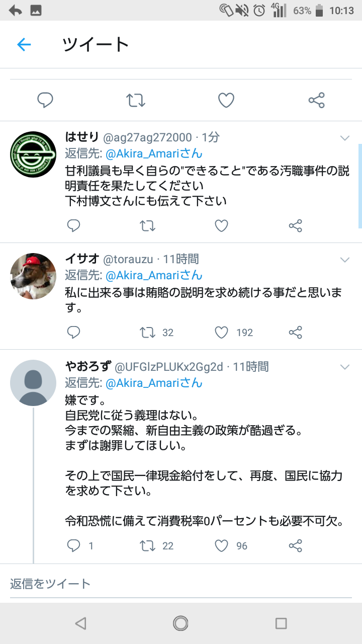
Task: Like はせり's reply tweet
Action: point(222,226)
